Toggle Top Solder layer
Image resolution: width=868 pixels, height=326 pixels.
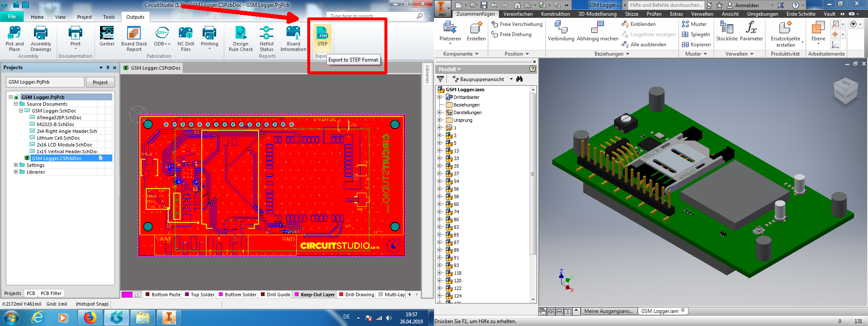(x=200, y=294)
